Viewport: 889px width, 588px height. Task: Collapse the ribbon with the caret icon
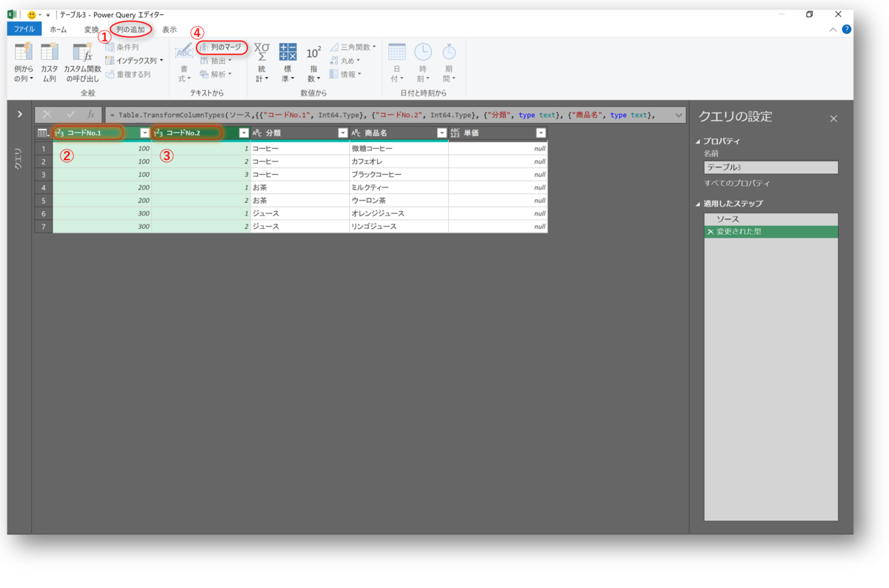click(x=833, y=30)
